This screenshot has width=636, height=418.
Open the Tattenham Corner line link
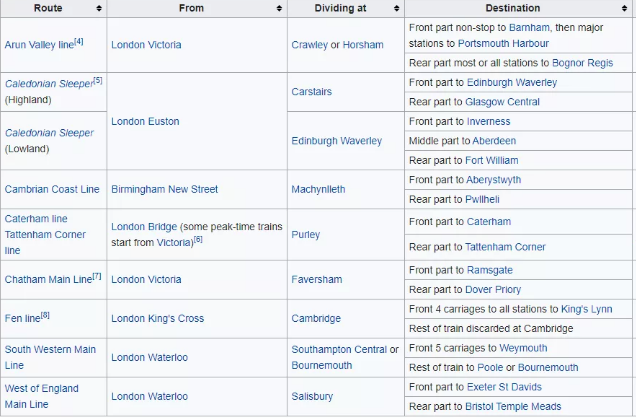coord(45,242)
